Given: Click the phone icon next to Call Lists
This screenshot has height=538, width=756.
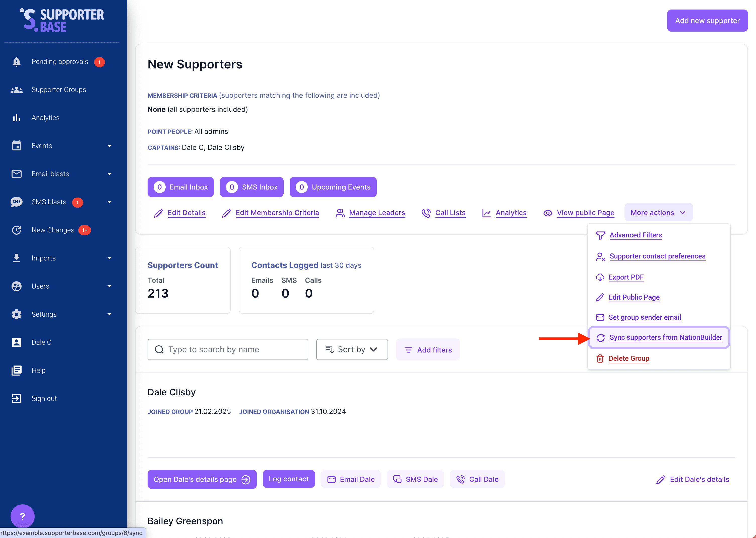Looking at the screenshot, I should coord(426,213).
